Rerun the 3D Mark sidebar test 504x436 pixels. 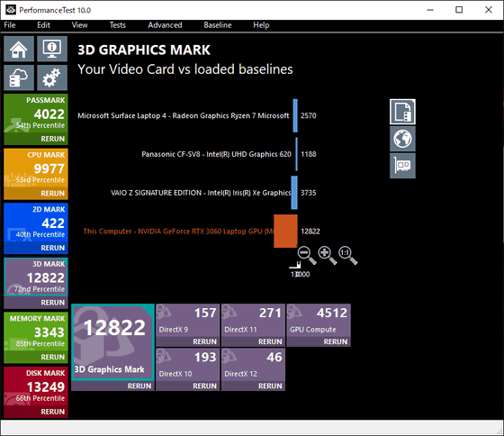pos(53,303)
